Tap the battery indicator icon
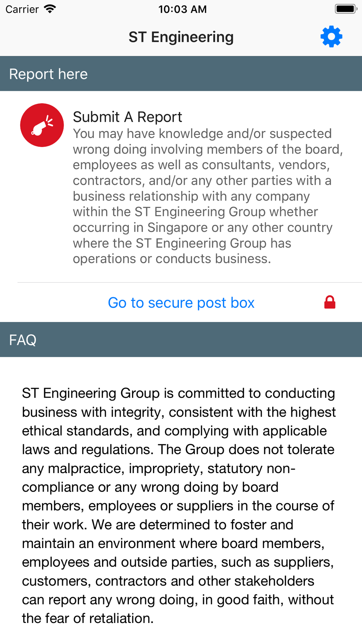Image resolution: width=362 pixels, height=644 pixels. point(346,9)
